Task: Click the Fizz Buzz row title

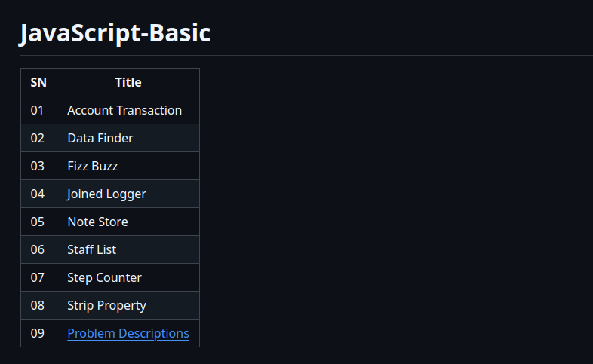Action: 93,166
